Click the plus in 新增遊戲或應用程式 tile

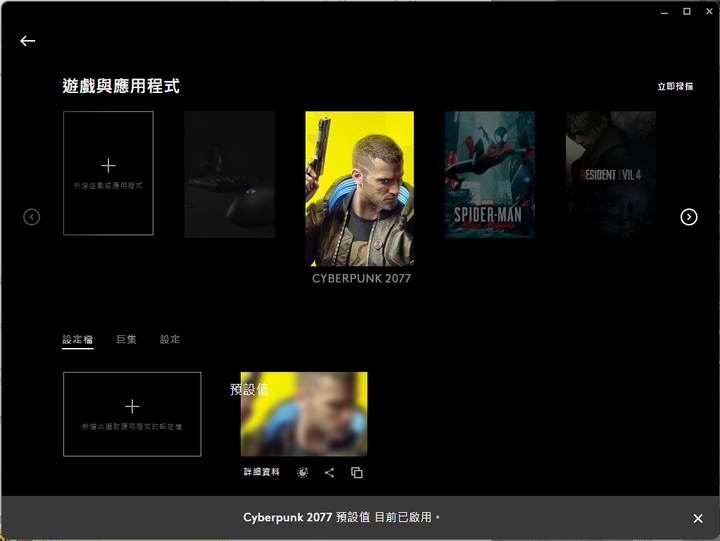(x=108, y=165)
